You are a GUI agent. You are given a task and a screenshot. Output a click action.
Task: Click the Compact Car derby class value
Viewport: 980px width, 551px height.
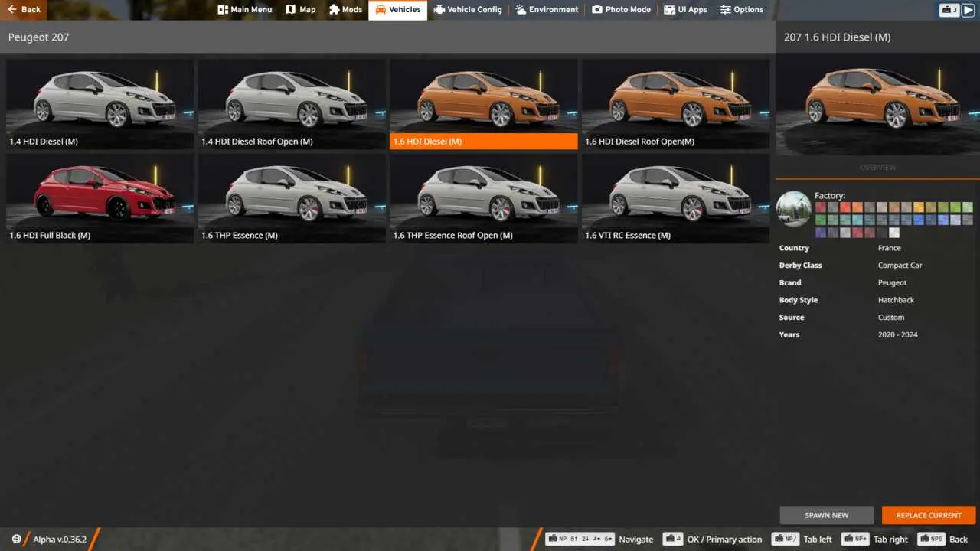tap(900, 266)
